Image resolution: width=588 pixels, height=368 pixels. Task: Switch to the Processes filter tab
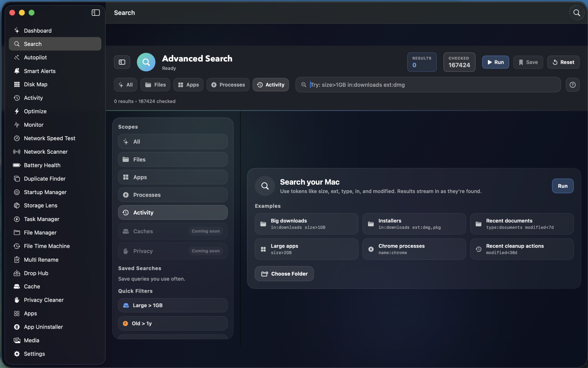pos(228,85)
